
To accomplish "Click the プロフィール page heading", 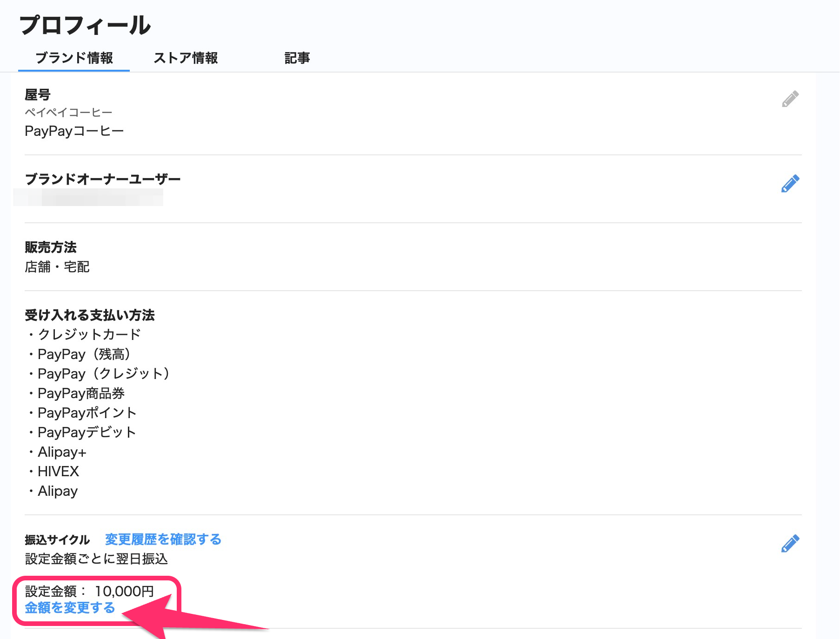I will (x=85, y=25).
